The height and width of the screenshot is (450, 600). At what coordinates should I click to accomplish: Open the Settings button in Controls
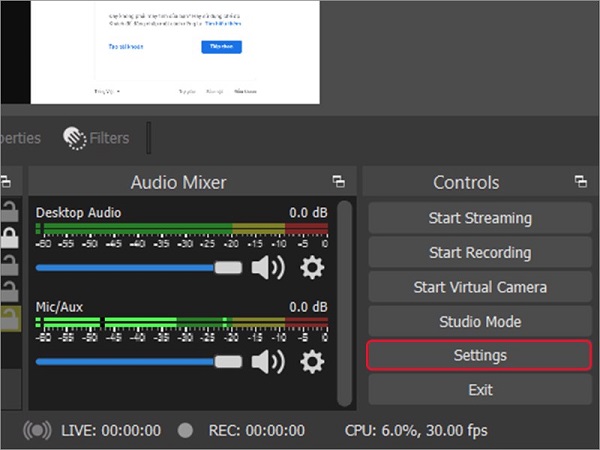[480, 356]
